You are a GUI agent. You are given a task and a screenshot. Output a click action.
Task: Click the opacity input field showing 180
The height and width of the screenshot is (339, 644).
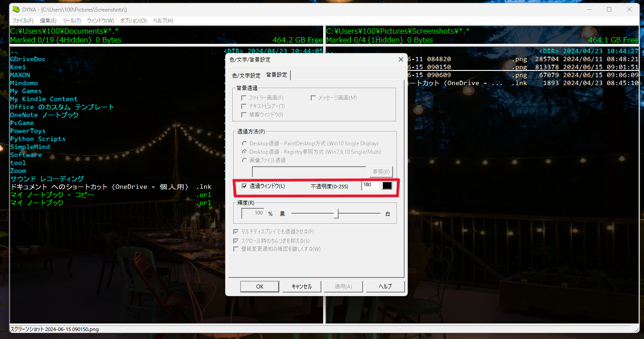(370, 185)
